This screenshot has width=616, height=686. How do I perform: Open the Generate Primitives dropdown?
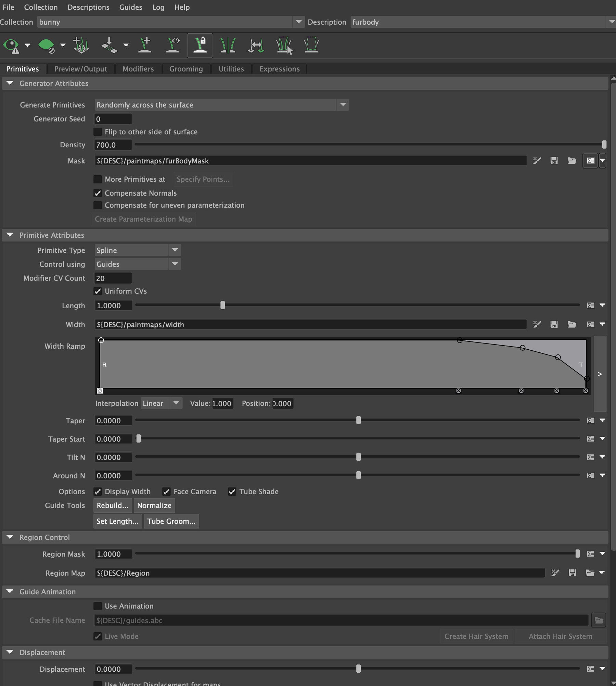222,105
